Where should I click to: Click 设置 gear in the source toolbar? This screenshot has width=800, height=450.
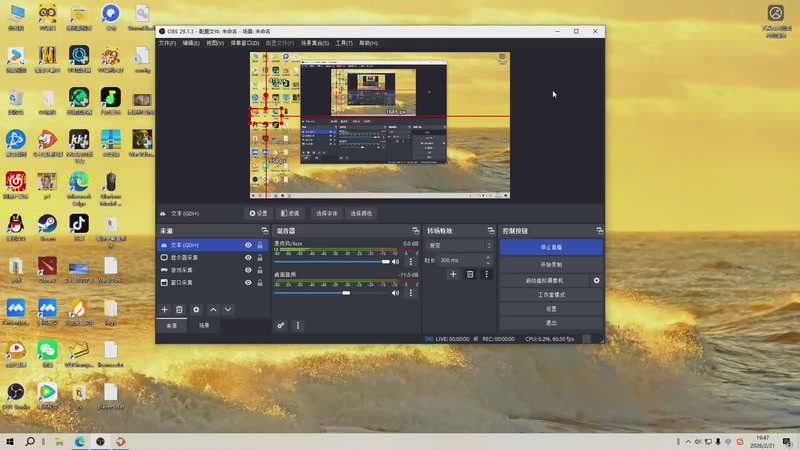(x=259, y=213)
